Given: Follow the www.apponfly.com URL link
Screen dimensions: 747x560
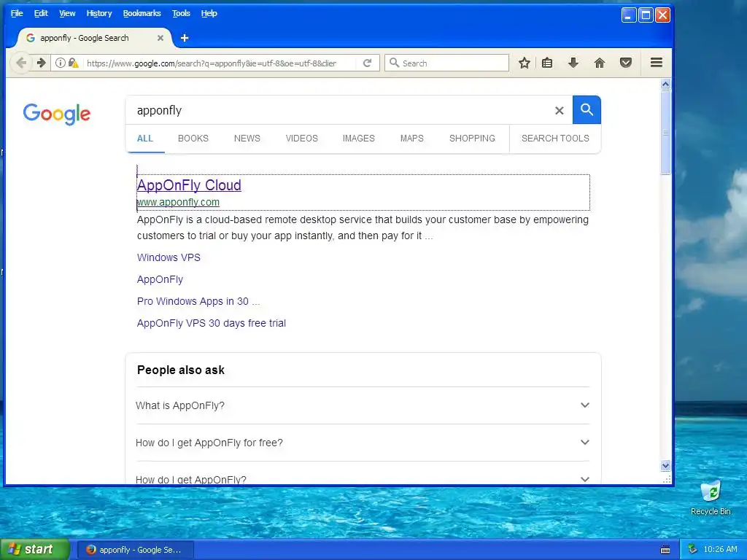Looking at the screenshot, I should (178, 202).
